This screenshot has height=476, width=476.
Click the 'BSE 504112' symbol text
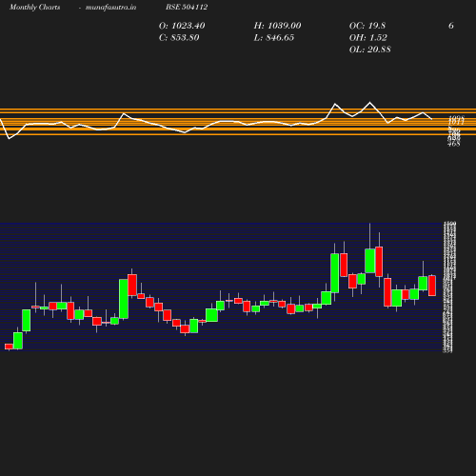tap(187, 7)
